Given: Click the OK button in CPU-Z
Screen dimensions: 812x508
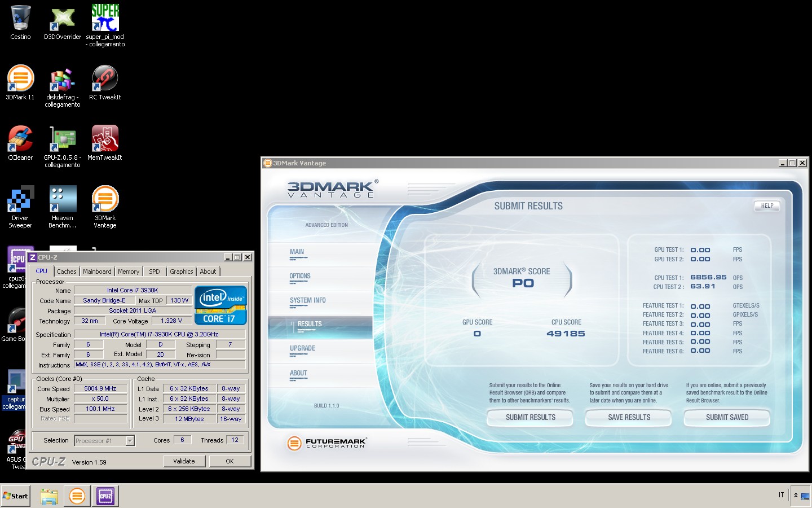Looking at the screenshot, I should click(230, 461).
